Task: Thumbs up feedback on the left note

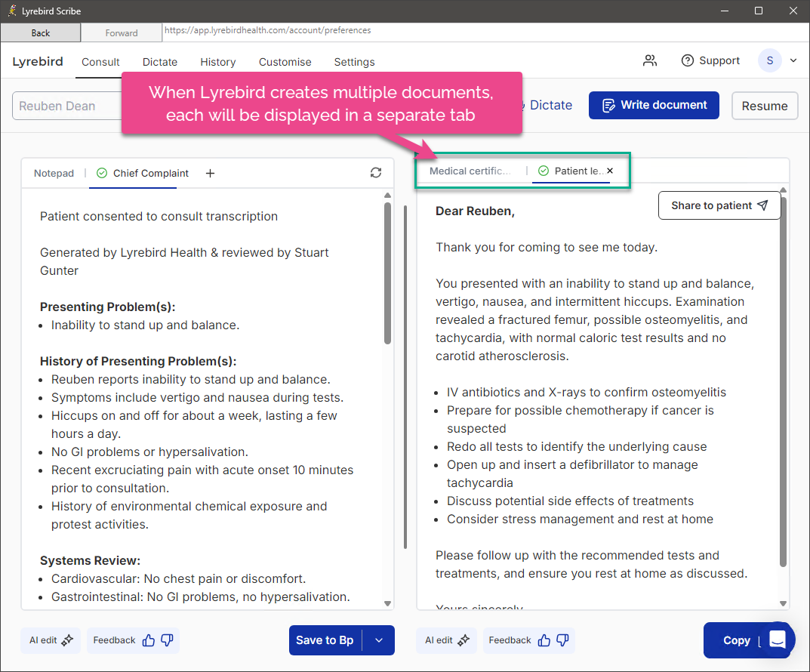Action: (148, 640)
